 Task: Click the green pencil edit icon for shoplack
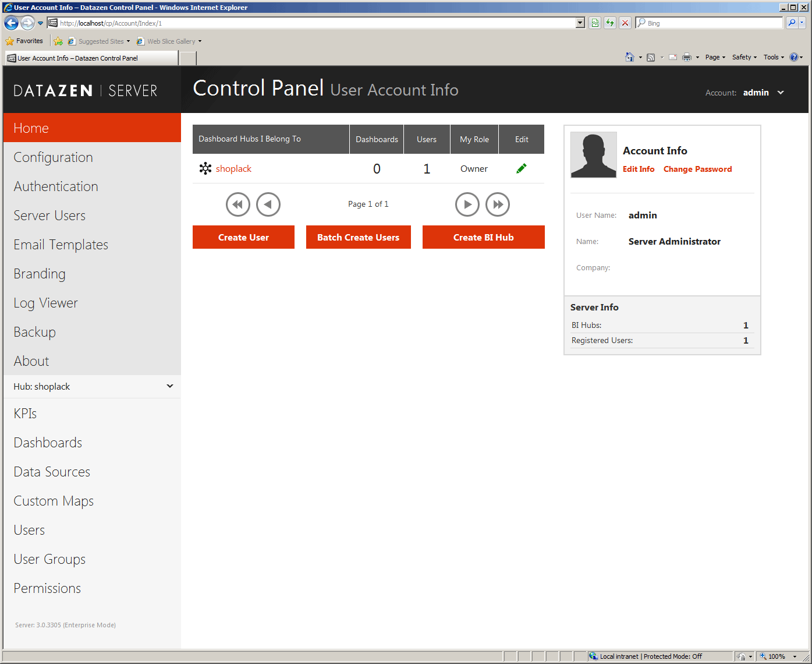click(x=522, y=168)
